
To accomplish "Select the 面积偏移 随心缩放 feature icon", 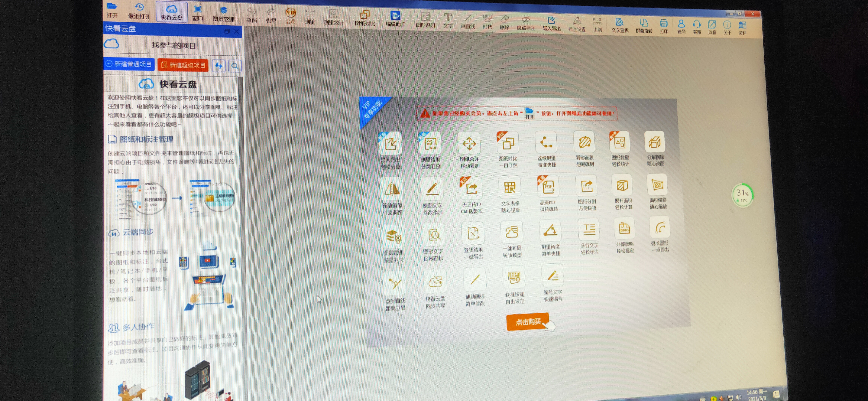I will point(657,184).
